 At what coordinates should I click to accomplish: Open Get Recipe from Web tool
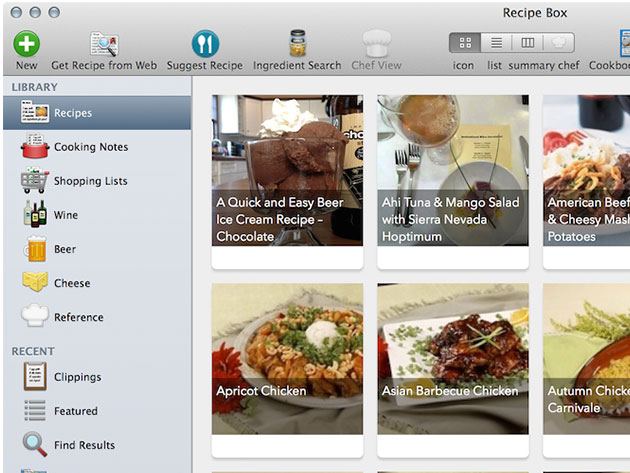[104, 43]
